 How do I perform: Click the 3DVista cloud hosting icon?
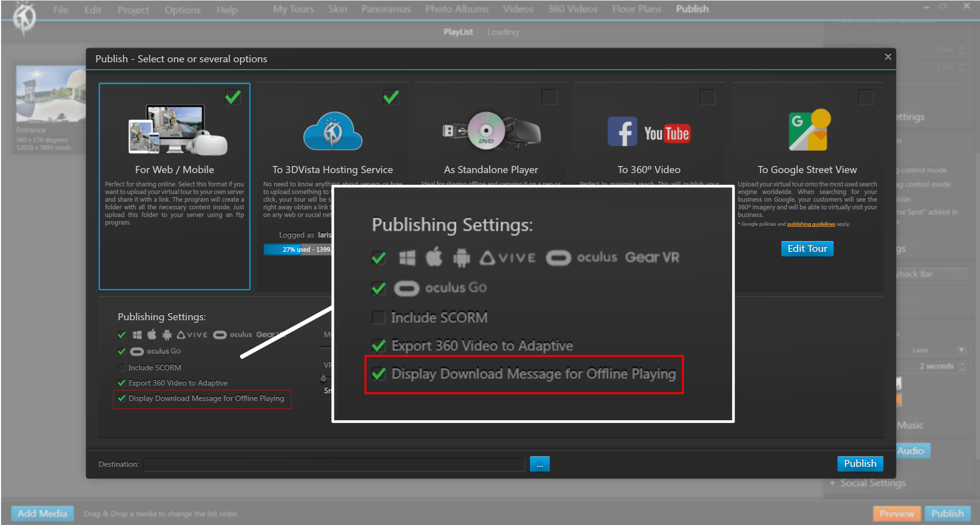333,131
